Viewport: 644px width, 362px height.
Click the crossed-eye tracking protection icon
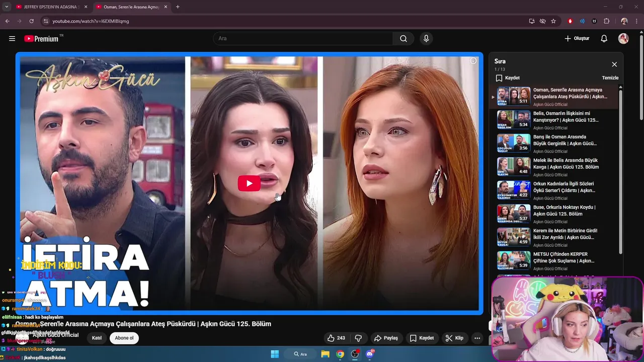(x=542, y=21)
